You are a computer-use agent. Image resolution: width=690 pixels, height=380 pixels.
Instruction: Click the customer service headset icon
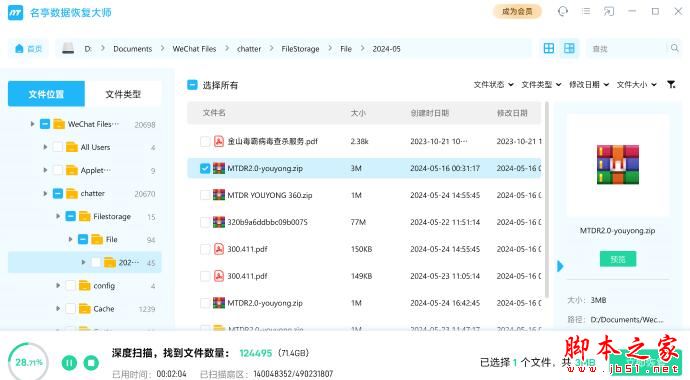click(x=562, y=11)
